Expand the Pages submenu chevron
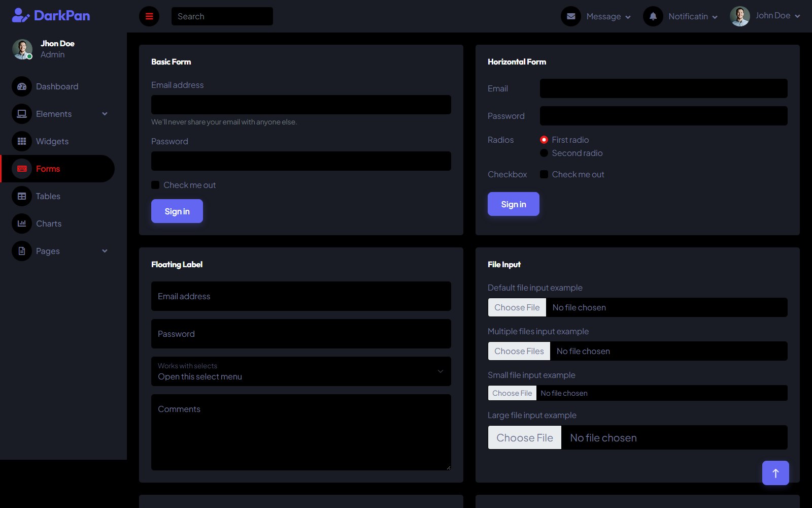812x508 pixels. [x=105, y=251]
